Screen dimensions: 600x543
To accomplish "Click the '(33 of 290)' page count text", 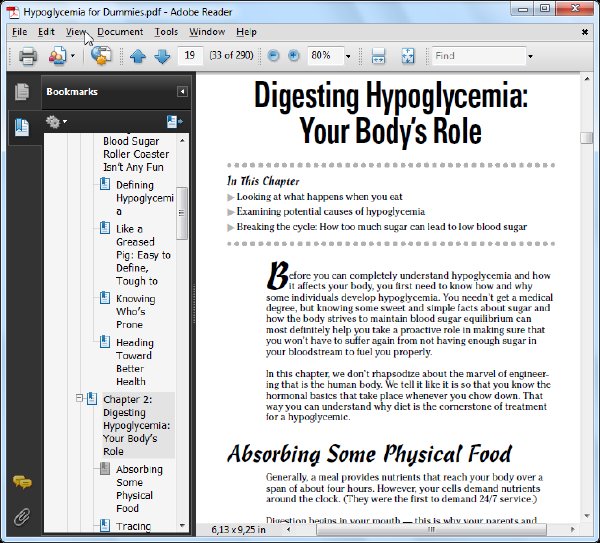I will click(x=231, y=55).
